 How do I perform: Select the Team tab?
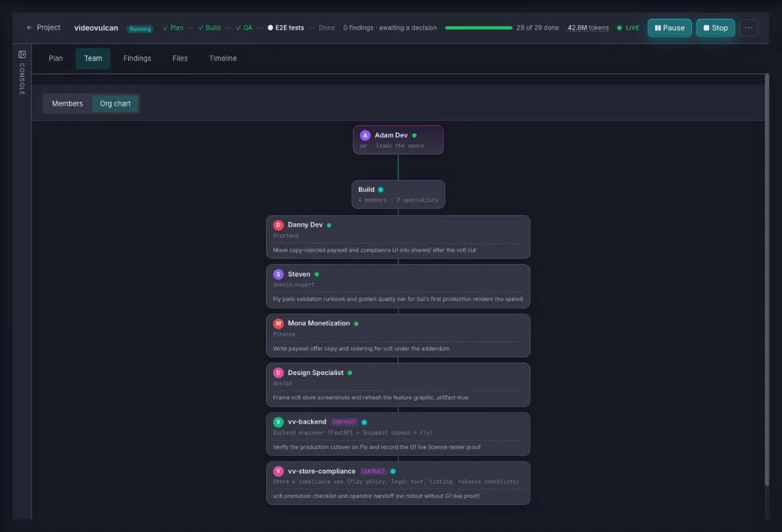click(93, 58)
